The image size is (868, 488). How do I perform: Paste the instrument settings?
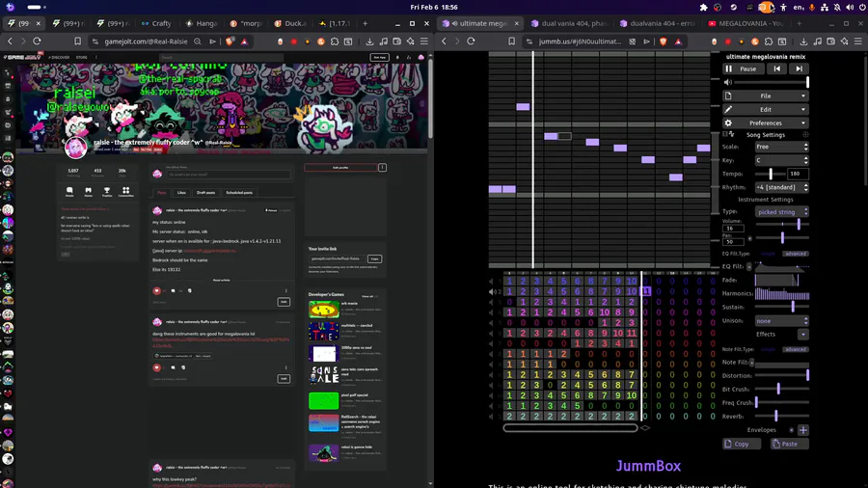click(789, 444)
